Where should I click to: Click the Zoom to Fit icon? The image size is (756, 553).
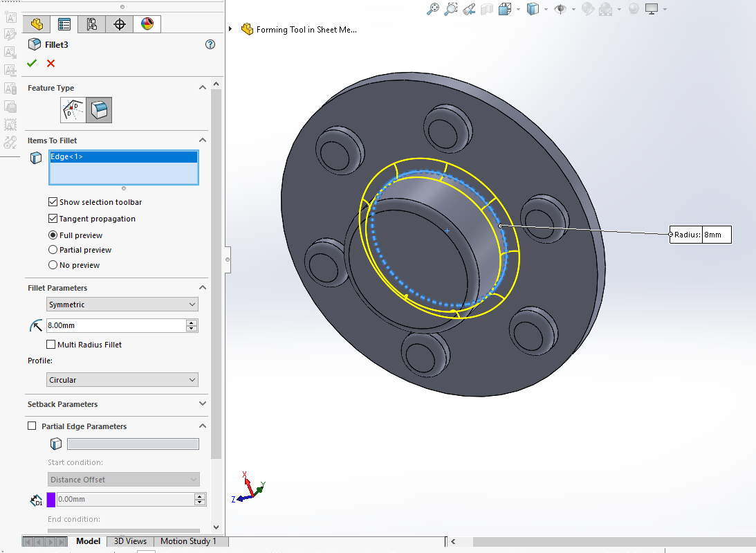[433, 9]
